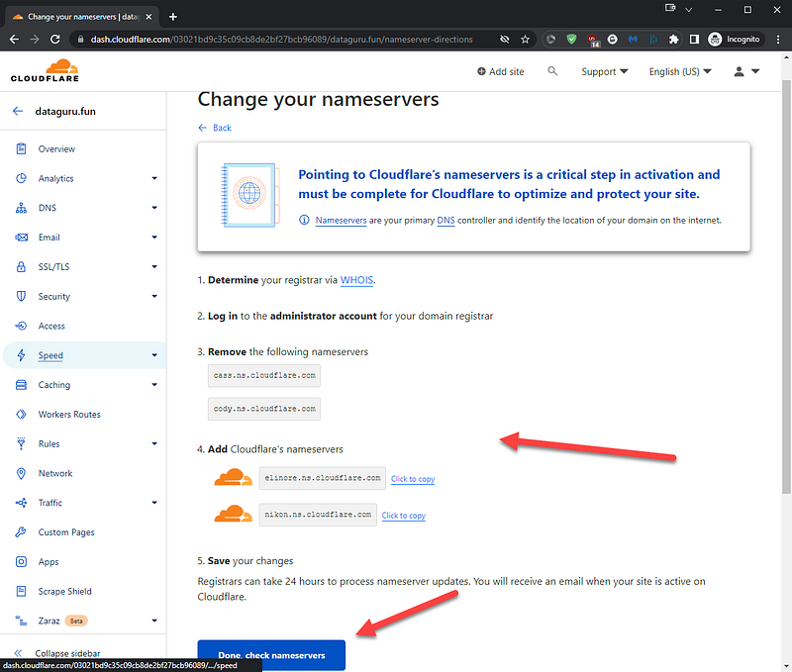The image size is (792, 672).
Task: Open a new browser tab
Action: pyautogui.click(x=173, y=17)
